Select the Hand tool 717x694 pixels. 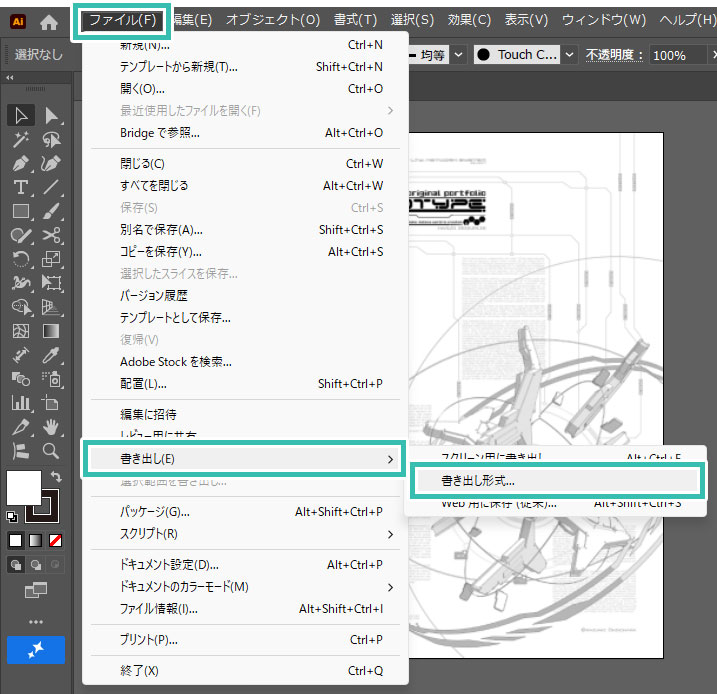pos(52,427)
